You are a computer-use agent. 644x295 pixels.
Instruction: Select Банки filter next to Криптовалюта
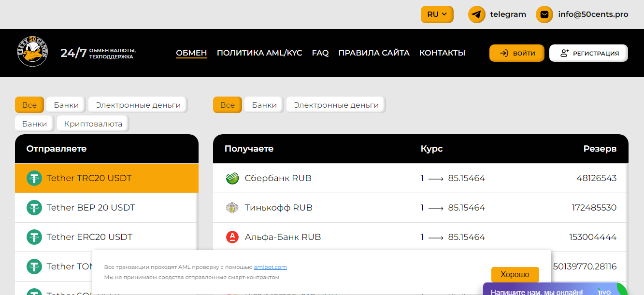35,124
